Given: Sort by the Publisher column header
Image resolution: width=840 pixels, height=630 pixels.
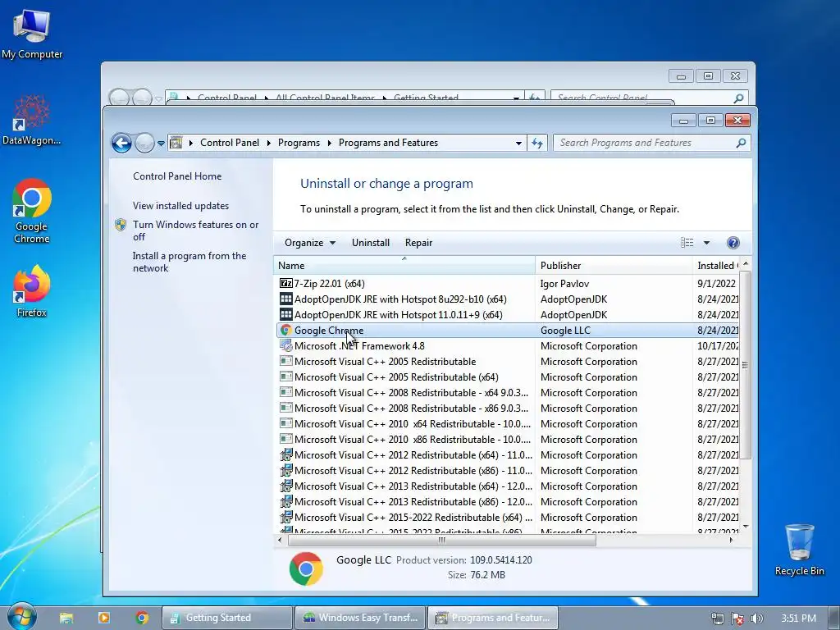Looking at the screenshot, I should click(614, 266).
